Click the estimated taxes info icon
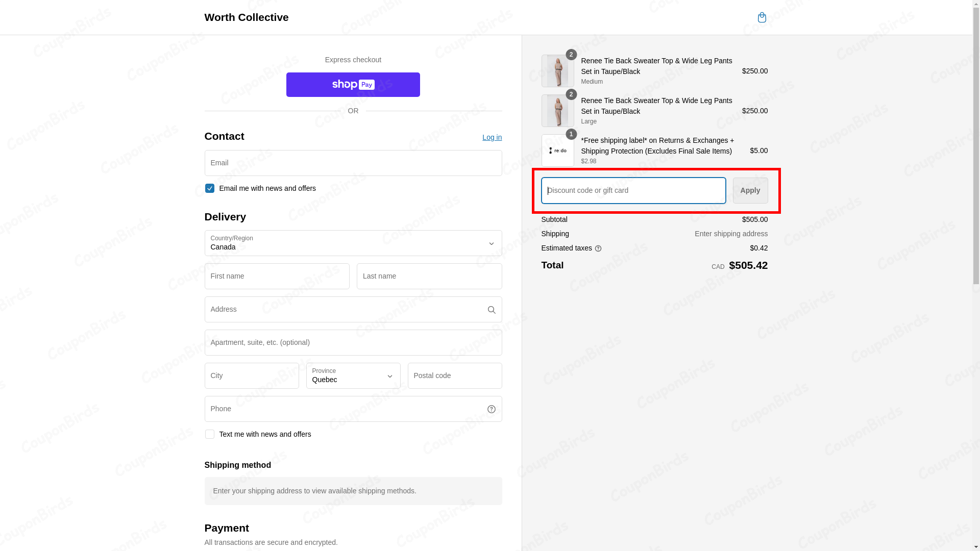 598,248
